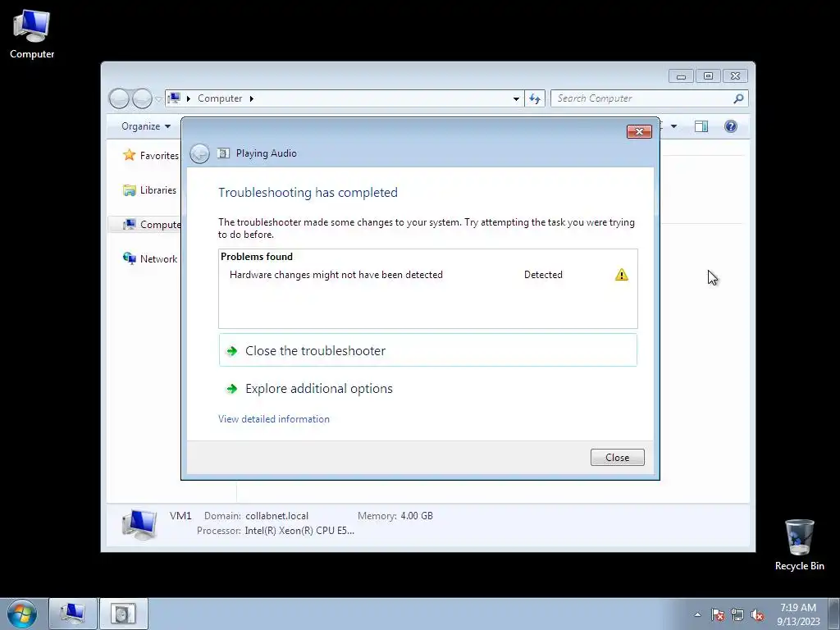Image resolution: width=840 pixels, height=630 pixels.
Task: Open the Organize menu in Explorer
Action: (146, 126)
